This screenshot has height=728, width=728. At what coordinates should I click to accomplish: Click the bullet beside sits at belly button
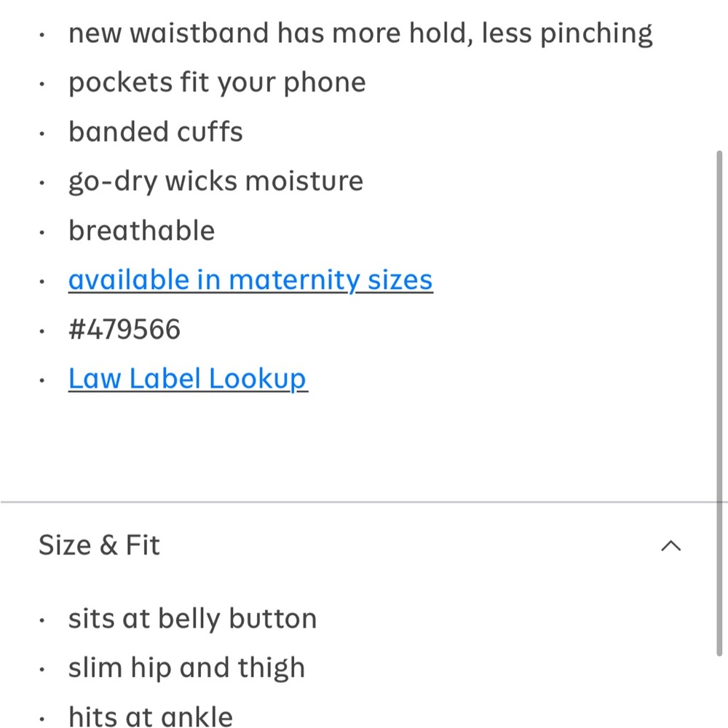pyautogui.click(x=41, y=620)
